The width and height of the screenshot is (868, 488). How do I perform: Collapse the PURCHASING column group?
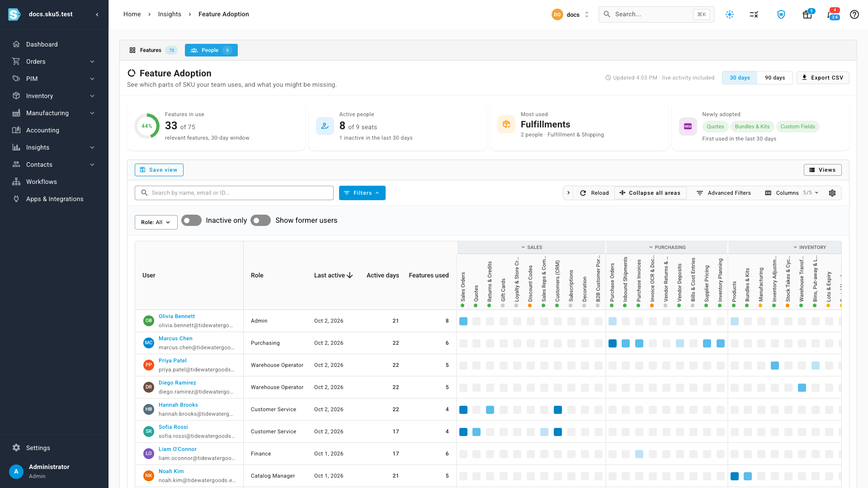667,247
